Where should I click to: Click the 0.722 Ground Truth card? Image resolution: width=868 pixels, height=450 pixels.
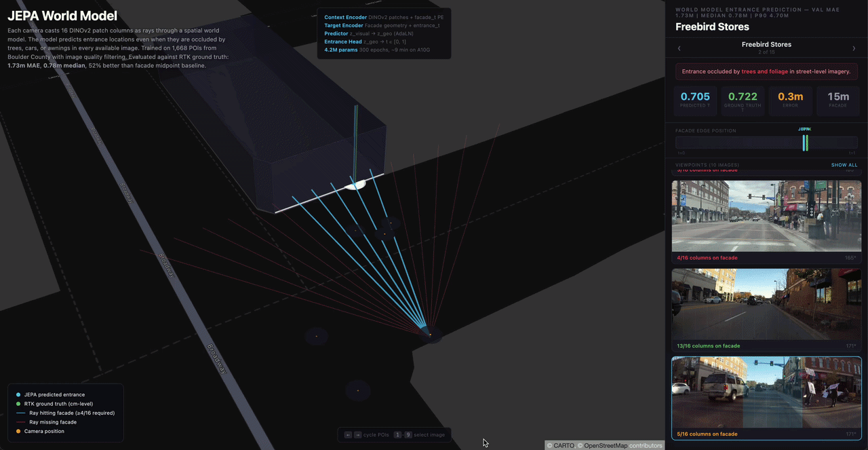tap(743, 100)
